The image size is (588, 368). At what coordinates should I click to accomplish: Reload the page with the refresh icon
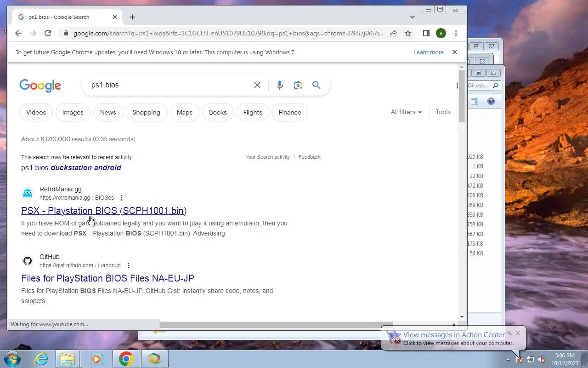click(48, 33)
